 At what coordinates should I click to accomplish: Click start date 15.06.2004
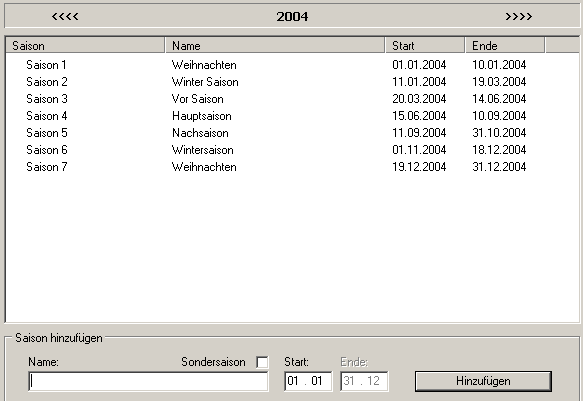[x=419, y=116]
